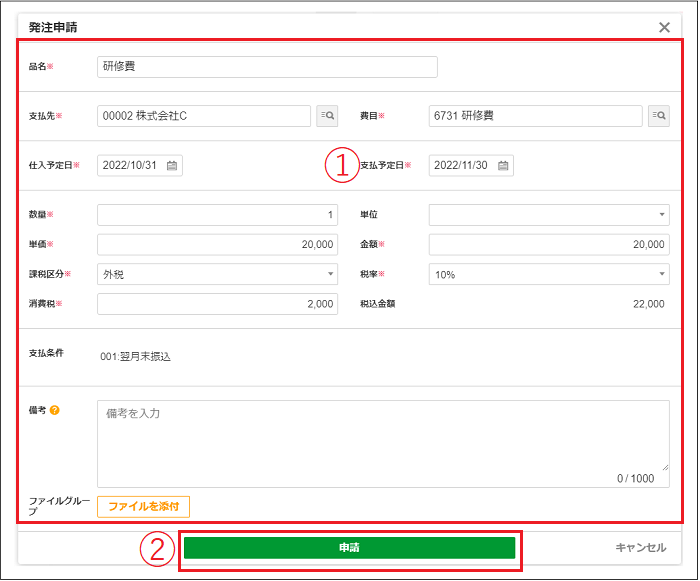
Task: Open the 課税区分 dropdown showing 外税
Action: coord(217,274)
